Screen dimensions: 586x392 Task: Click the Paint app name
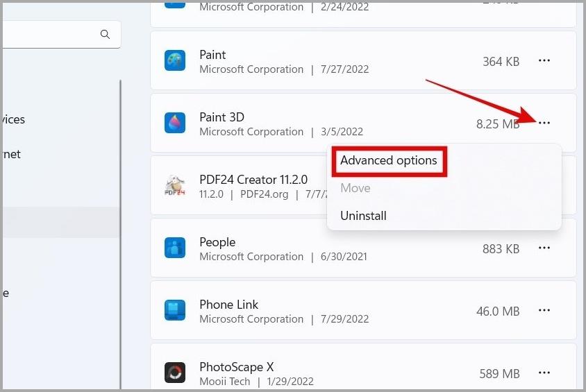tap(212, 55)
